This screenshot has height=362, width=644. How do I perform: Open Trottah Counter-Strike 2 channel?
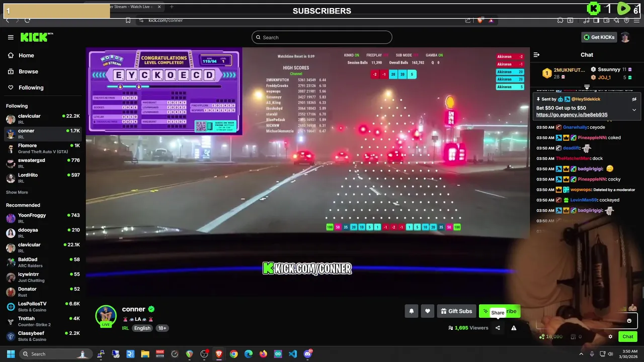[x=43, y=321]
